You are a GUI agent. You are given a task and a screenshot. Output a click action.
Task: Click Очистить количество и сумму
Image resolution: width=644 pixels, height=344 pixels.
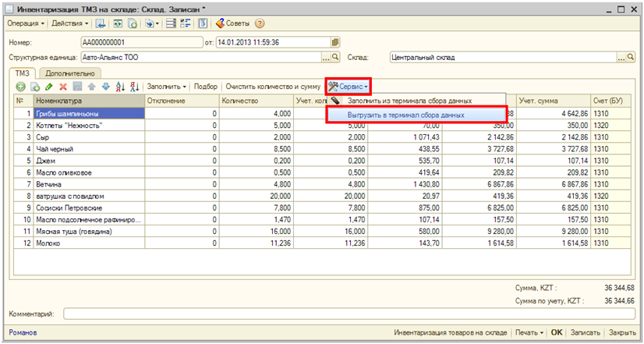272,87
